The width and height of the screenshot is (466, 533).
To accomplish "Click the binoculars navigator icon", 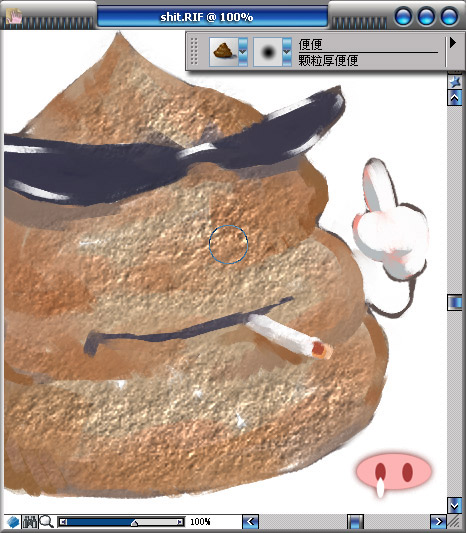I will tap(30, 521).
